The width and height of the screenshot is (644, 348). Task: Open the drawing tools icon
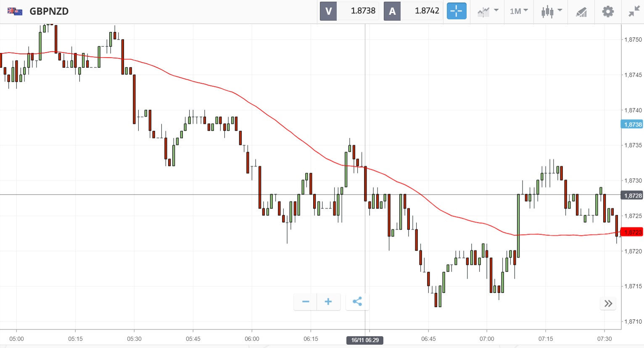tap(581, 12)
